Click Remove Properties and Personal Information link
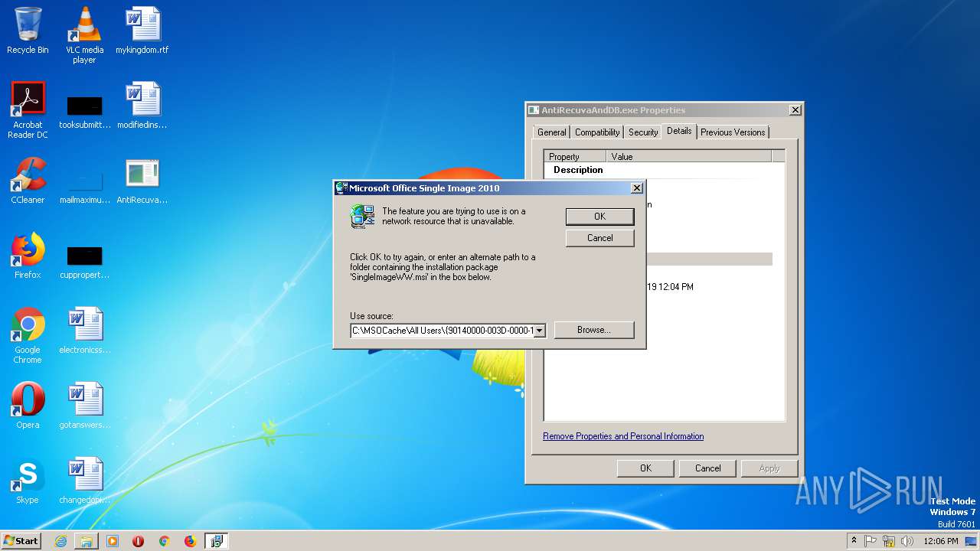This screenshot has height=551, width=980. [x=623, y=436]
